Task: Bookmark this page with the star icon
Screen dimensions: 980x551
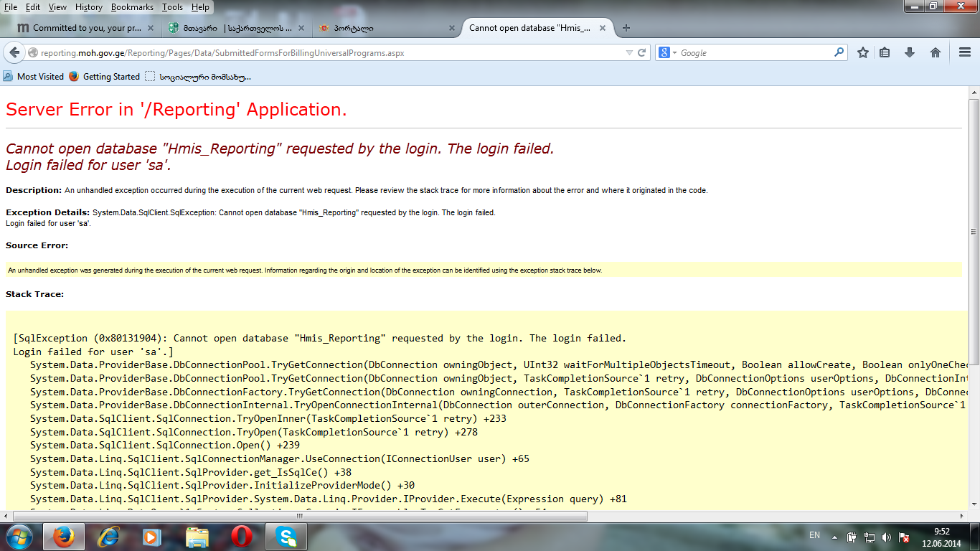Action: tap(863, 52)
